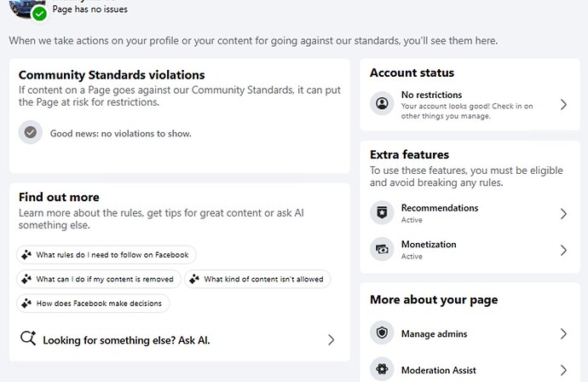The width and height of the screenshot is (588, 382).
Task: Click the 'More about your page' heading
Action: tap(434, 300)
